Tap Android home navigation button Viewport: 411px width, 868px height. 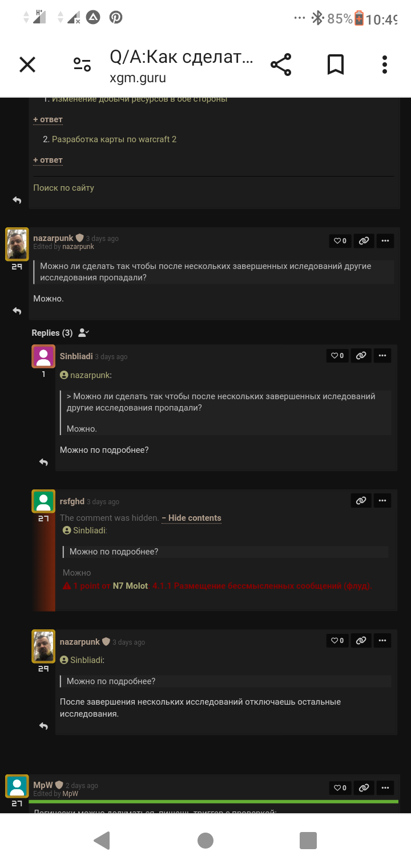205,840
